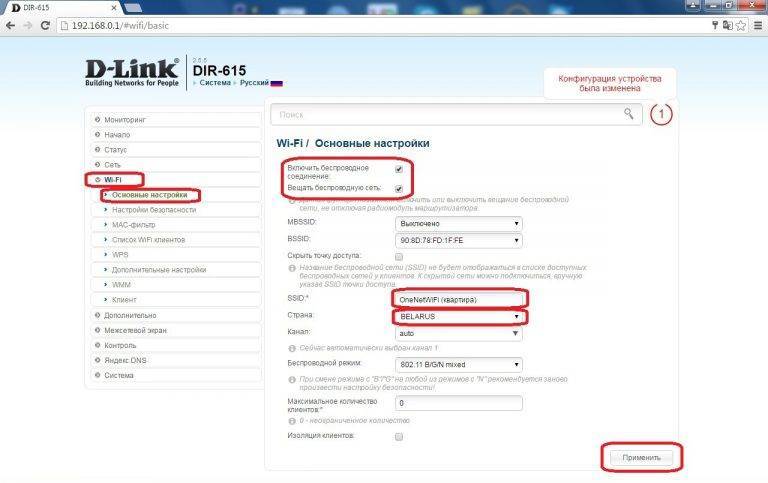The width and height of the screenshot is (768, 483).
Task: Click Максимальное количество клиентов field
Action: pyautogui.click(x=458, y=403)
